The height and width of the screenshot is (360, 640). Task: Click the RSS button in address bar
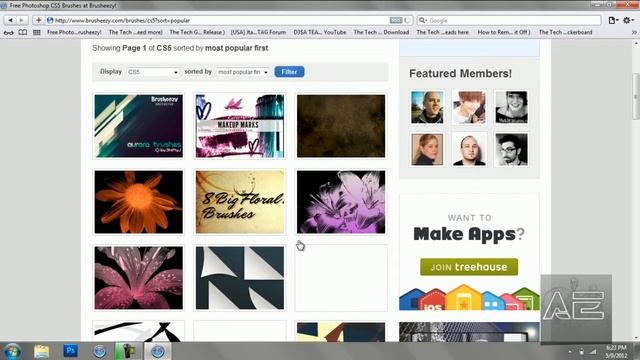pyautogui.click(x=396, y=20)
